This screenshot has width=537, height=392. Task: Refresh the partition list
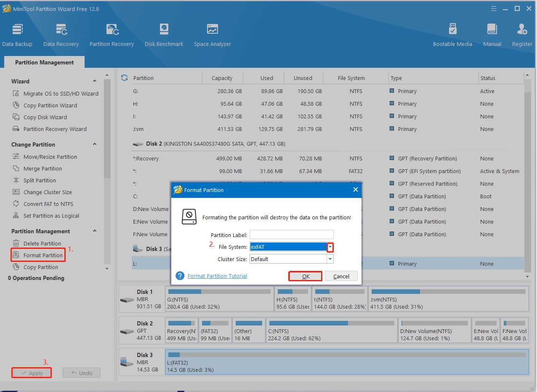pos(124,78)
